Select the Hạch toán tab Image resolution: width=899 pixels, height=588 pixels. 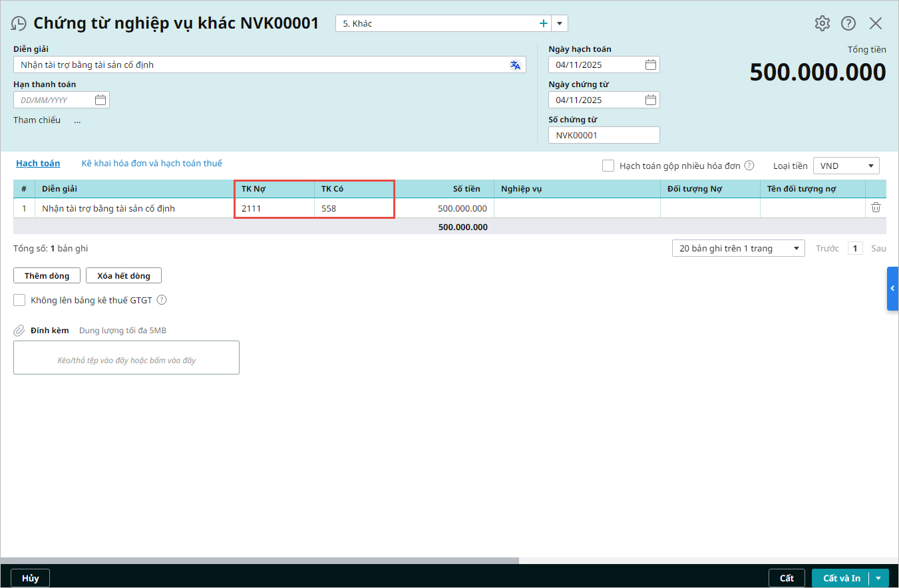[x=38, y=163]
